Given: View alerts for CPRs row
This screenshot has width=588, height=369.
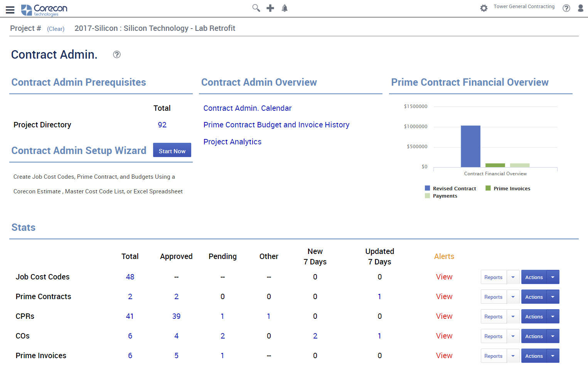Looking at the screenshot, I should (x=444, y=316).
